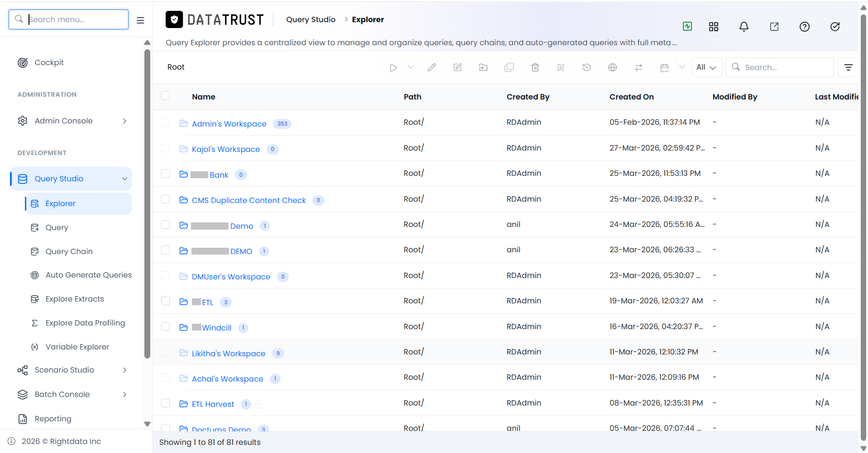The height and width of the screenshot is (453, 868).
Task: Check the Kajol's Workspace row checkbox
Action: click(x=166, y=148)
